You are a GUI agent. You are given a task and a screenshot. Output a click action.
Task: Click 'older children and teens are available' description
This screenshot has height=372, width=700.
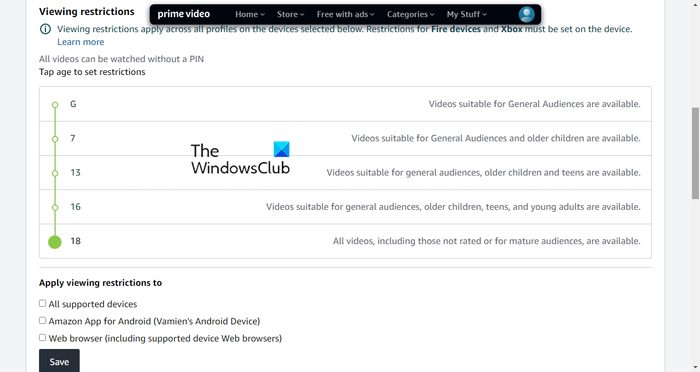(x=483, y=172)
